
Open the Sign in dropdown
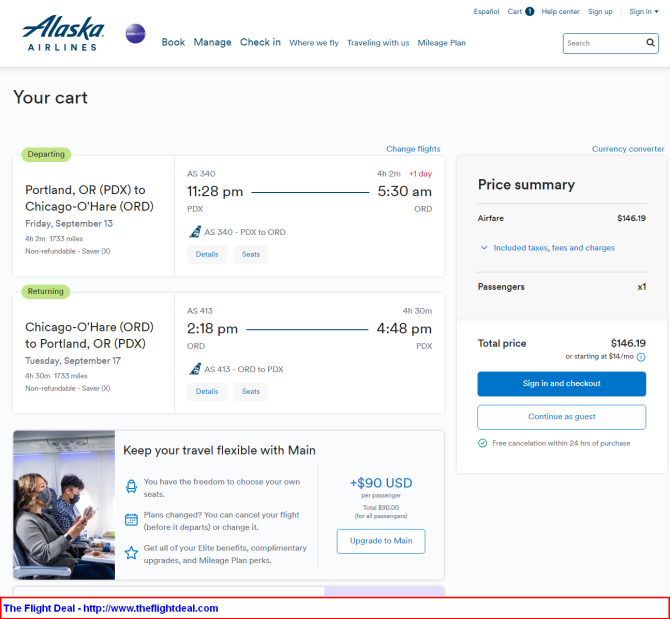(644, 12)
